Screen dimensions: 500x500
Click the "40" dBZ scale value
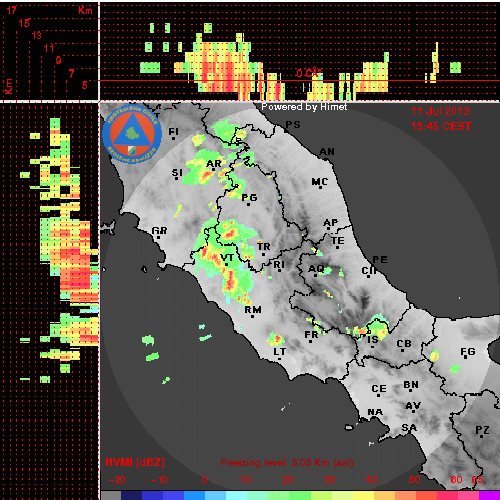[371, 480]
